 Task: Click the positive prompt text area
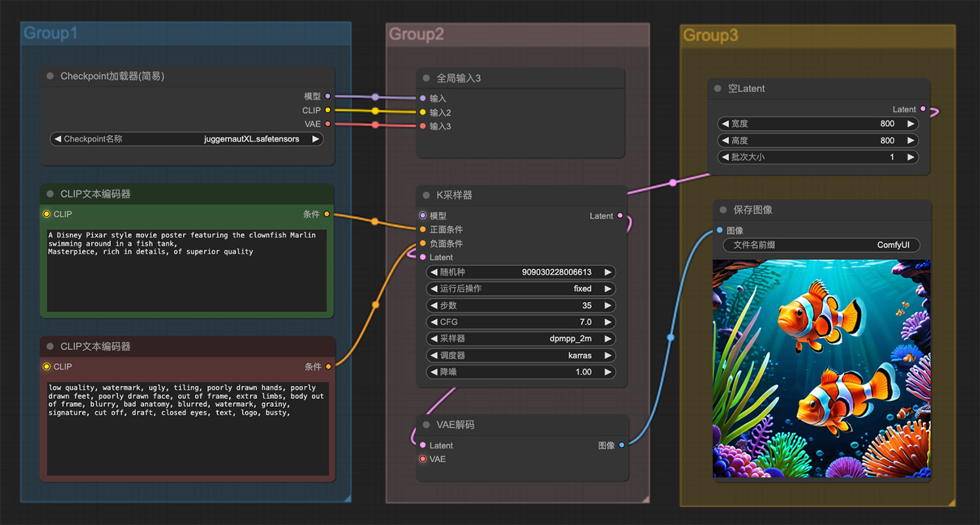pos(187,270)
